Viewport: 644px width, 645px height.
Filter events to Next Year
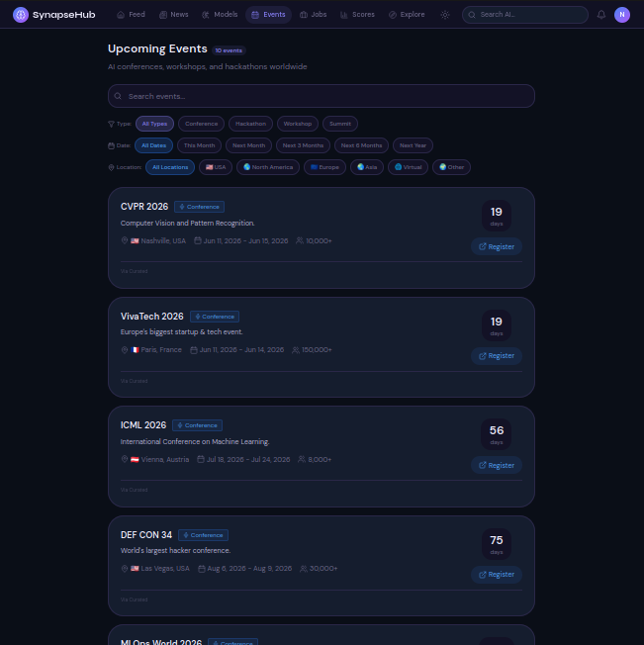pyautogui.click(x=413, y=145)
